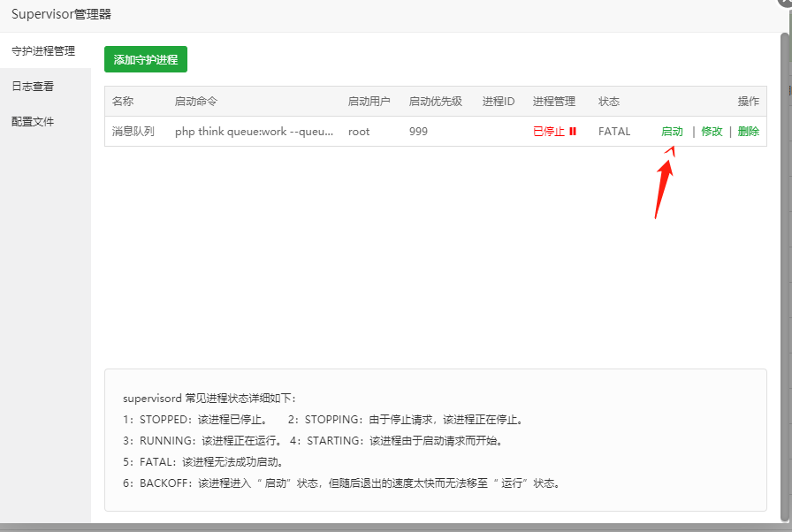792x532 pixels.
Task: Click the 启动用户 column header
Action: coord(369,101)
